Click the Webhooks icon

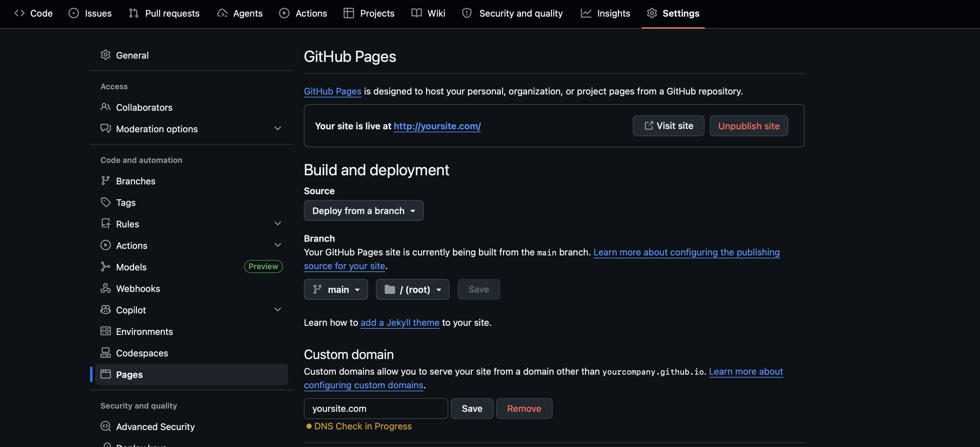tap(105, 288)
